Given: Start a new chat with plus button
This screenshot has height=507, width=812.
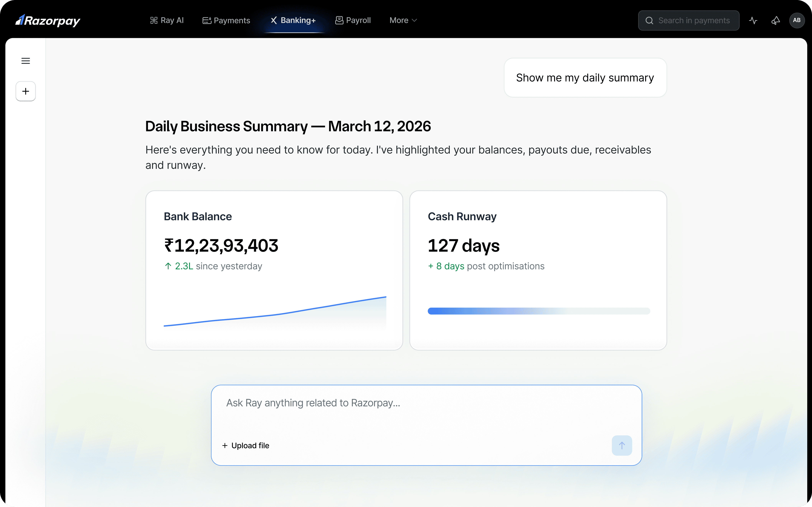Looking at the screenshot, I should tap(26, 91).
